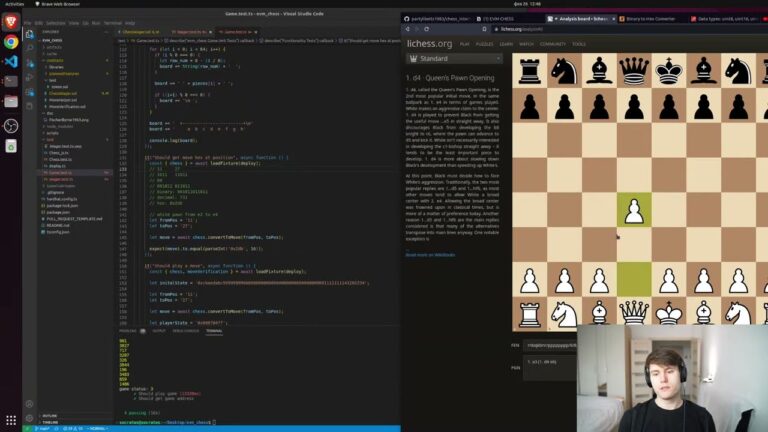
Task: Open the Selection menu in VS Code
Action: [x=55, y=23]
